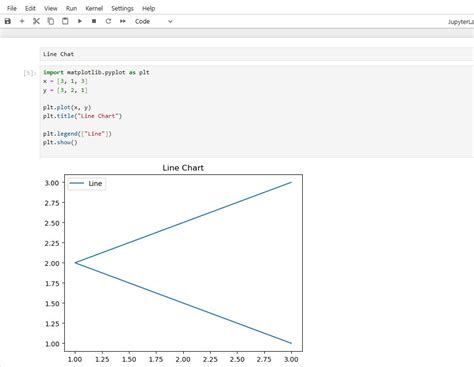Open the Kernel menu
The width and height of the screenshot is (474, 367).
pos(94,8)
